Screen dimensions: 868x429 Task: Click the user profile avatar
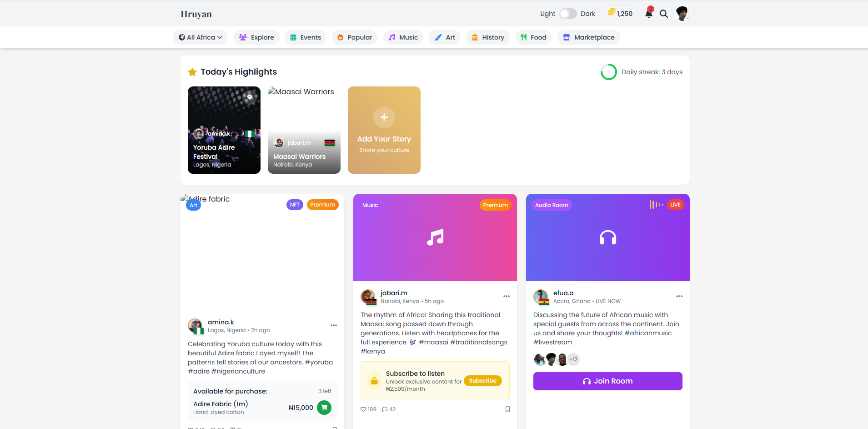(682, 14)
